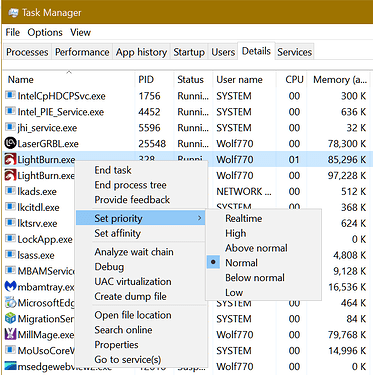The width and height of the screenshot is (373, 375).
Task: Click the MoUsoCoreWorker process icon
Action: (x=10, y=350)
